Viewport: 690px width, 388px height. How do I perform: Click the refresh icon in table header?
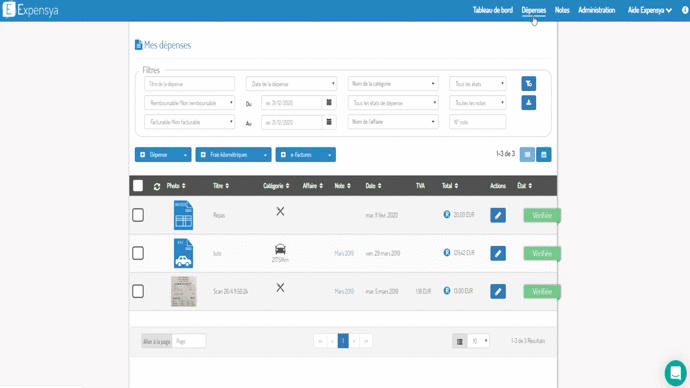pos(157,186)
